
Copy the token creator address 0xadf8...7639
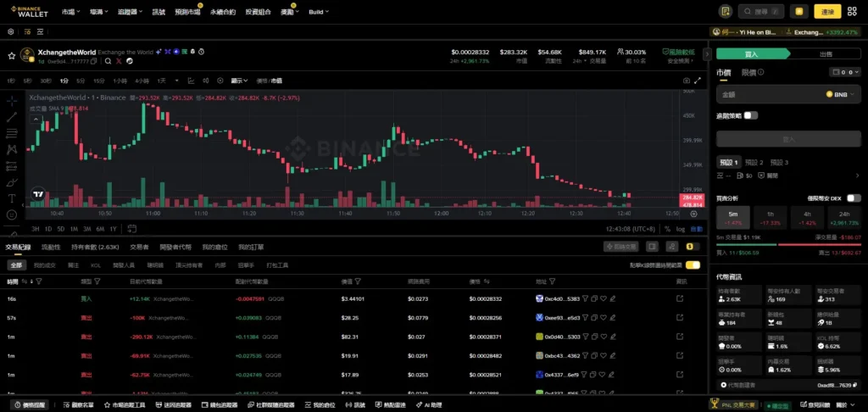coord(854,385)
